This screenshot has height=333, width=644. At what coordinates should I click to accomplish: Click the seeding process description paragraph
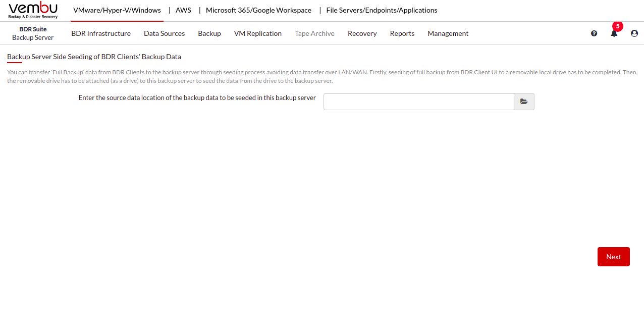[322, 76]
